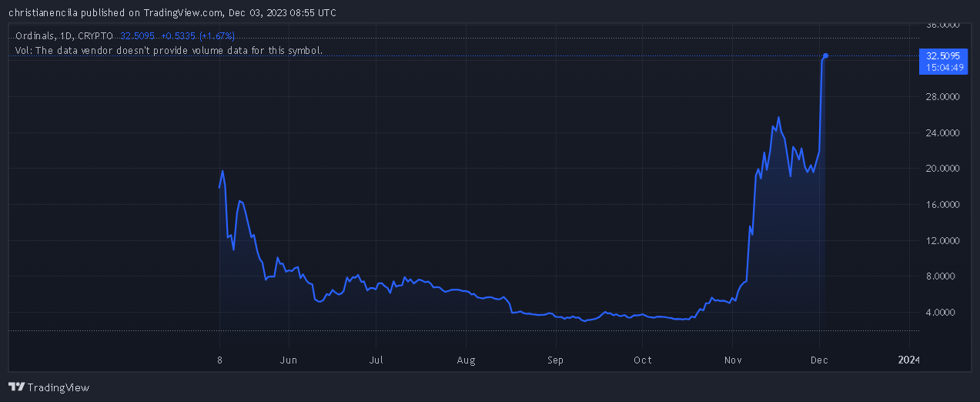Click the last price value 32.5095 in legend
Image resolution: width=980 pixels, height=402 pixels.
[137, 36]
